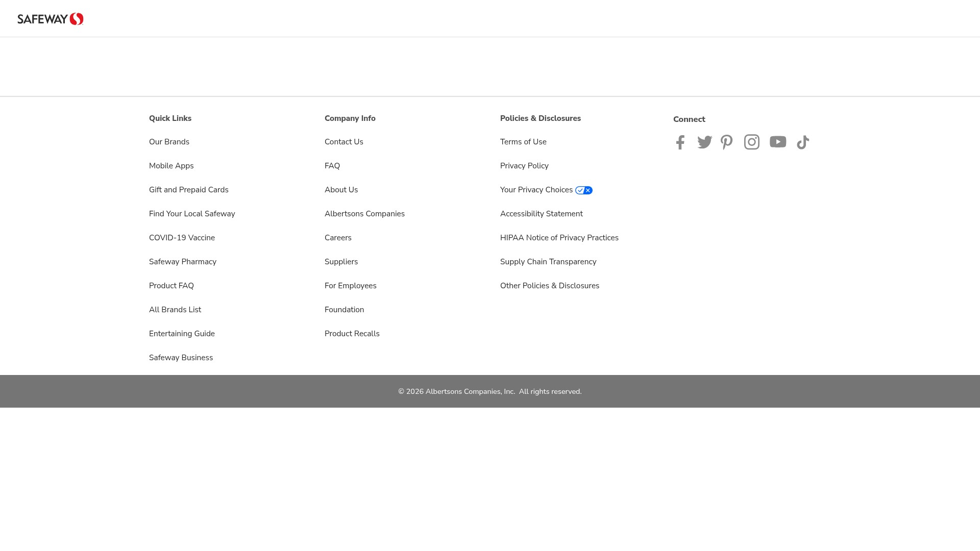Go to Mobile Apps page
This screenshot has height=551, width=980.
pos(171,166)
